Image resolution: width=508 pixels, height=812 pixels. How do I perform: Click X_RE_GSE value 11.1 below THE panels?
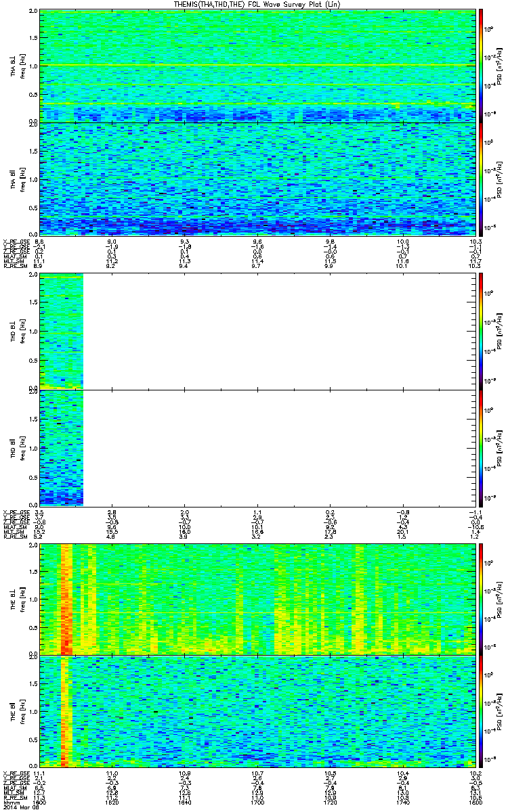[x=41, y=773]
